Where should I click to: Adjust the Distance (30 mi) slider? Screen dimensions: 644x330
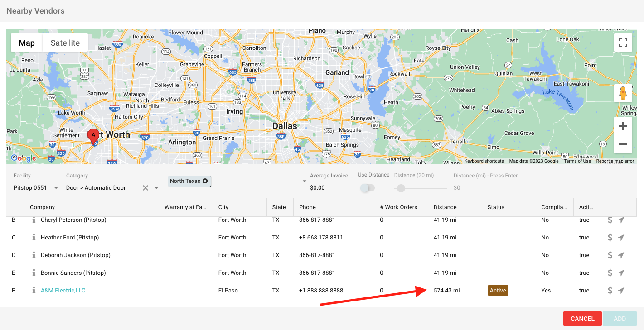click(401, 188)
